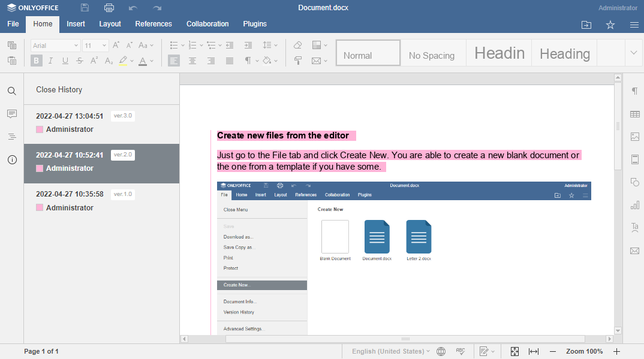The width and height of the screenshot is (644, 359).
Task: Click the Numbering list icon
Action: (192, 45)
